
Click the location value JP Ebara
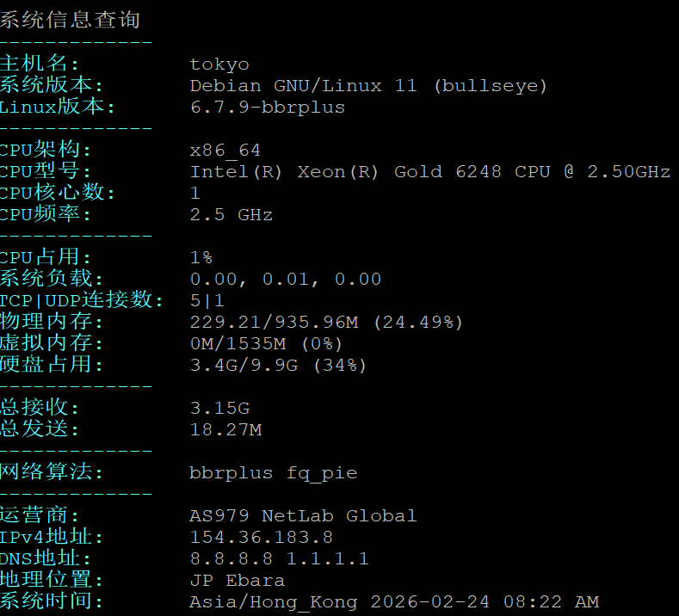tap(237, 581)
